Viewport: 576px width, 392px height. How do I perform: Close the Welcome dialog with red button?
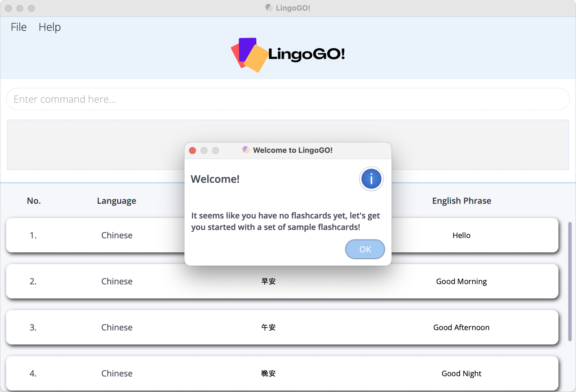click(192, 151)
